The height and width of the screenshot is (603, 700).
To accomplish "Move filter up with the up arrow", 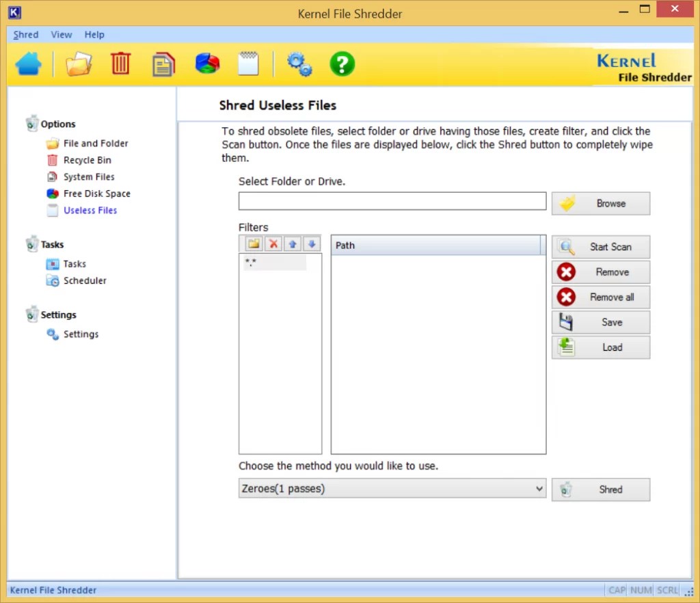I will click(293, 243).
